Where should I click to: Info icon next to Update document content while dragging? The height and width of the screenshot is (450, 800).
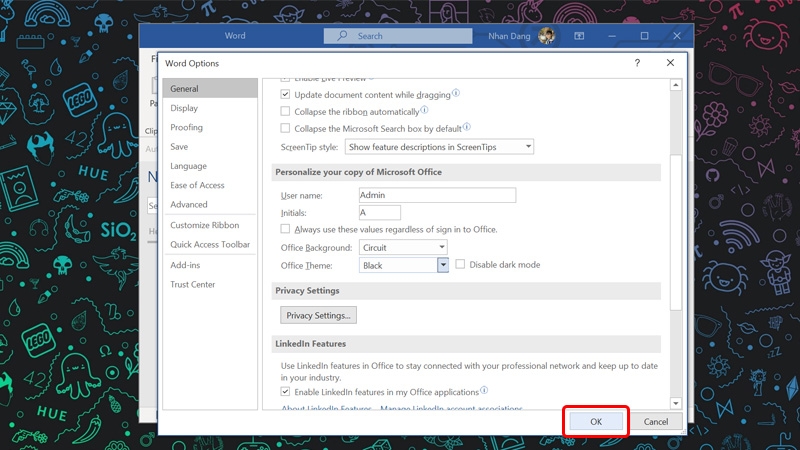[456, 93]
